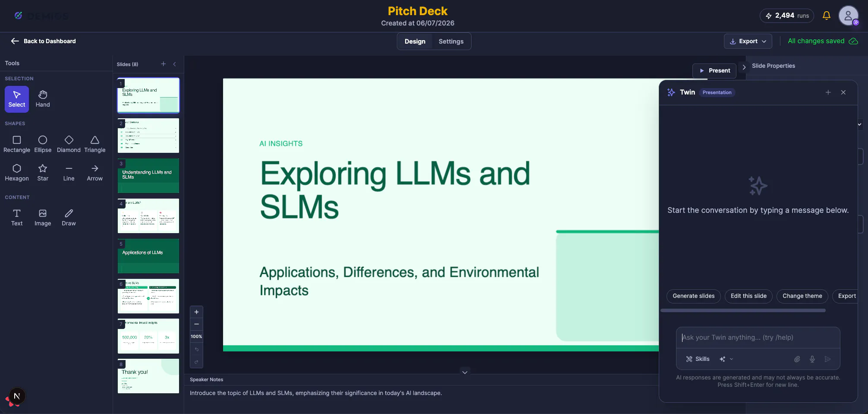Open slide 6 thumbnail
This screenshot has height=414, width=868.
pos(148,296)
